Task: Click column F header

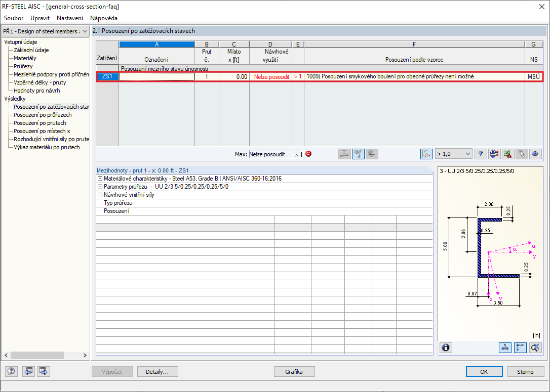Action: [414, 44]
